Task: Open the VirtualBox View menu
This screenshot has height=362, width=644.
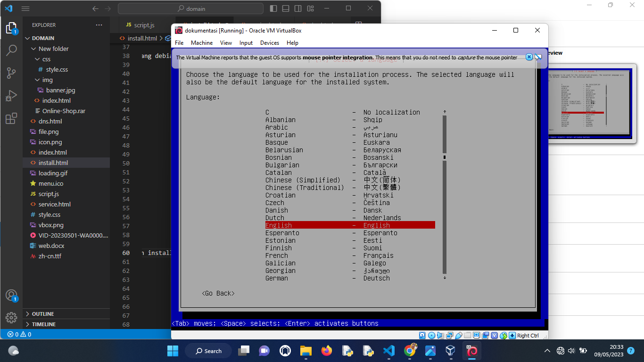Action: pos(226,43)
